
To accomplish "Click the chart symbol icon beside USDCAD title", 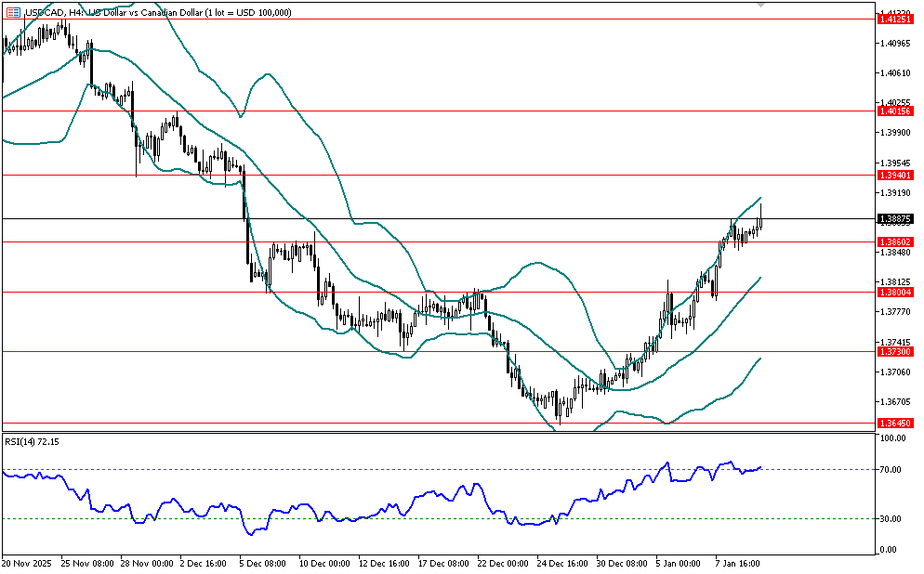I will (x=12, y=12).
